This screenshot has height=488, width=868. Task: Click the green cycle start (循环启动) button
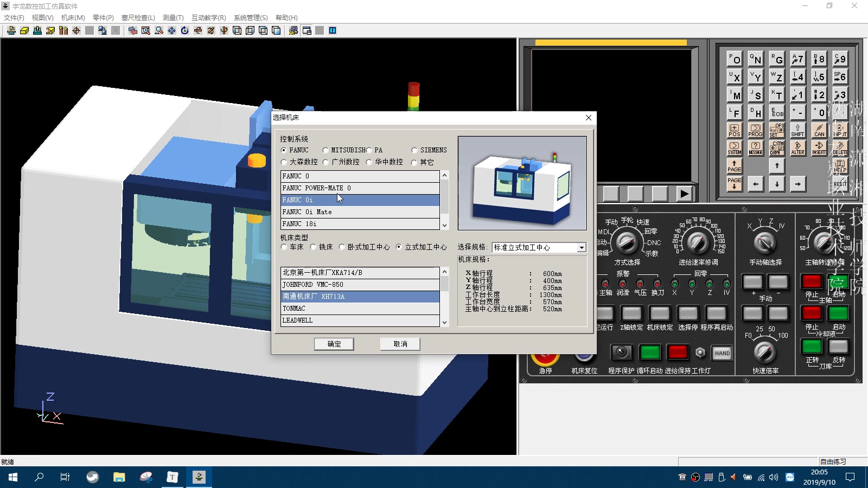(649, 352)
